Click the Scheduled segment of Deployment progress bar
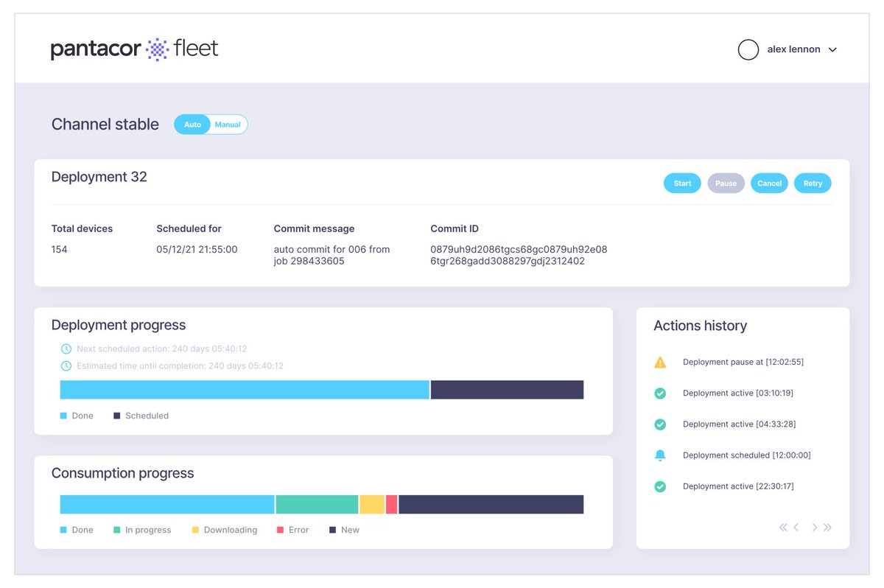This screenshot has width=884, height=588. click(508, 390)
